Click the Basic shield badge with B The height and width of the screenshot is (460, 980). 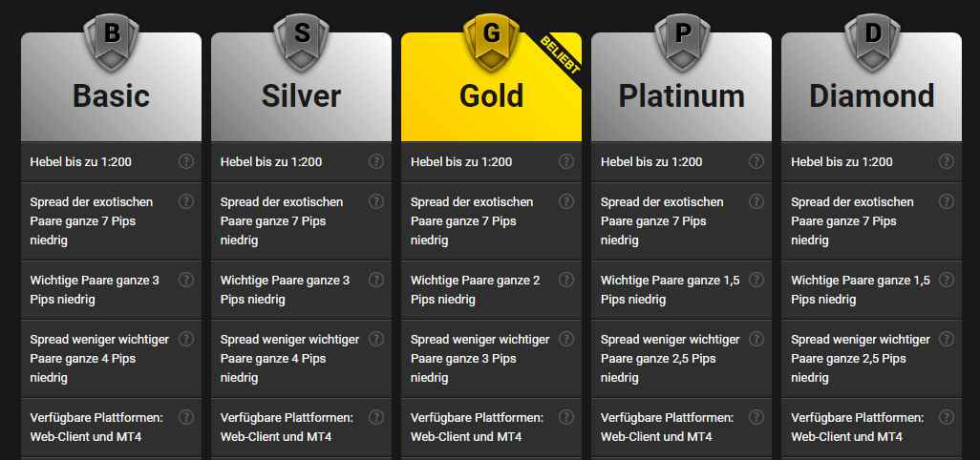(111, 42)
